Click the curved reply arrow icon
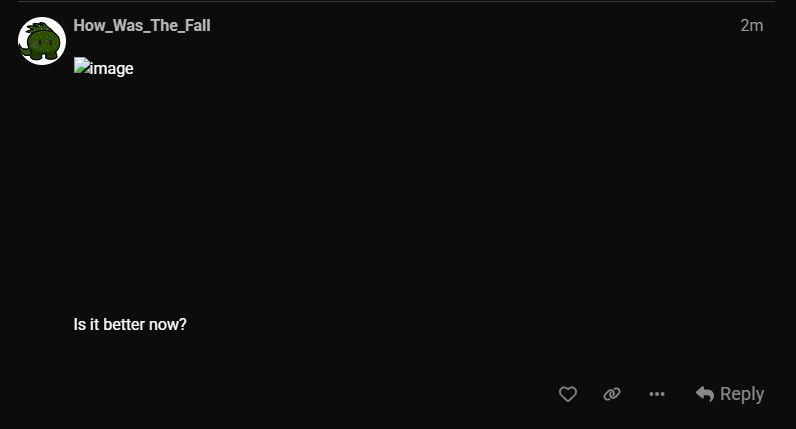 (705, 394)
